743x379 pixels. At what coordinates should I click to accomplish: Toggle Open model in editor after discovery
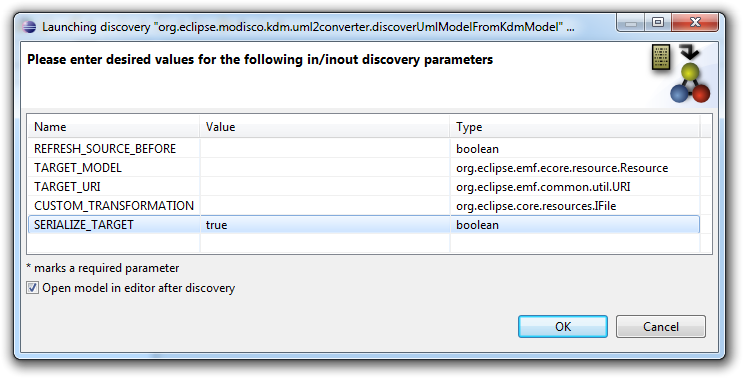[x=32, y=288]
